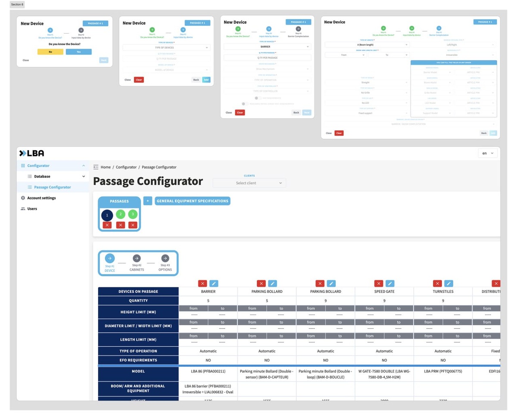Delete the BARRIER device column

202,283
